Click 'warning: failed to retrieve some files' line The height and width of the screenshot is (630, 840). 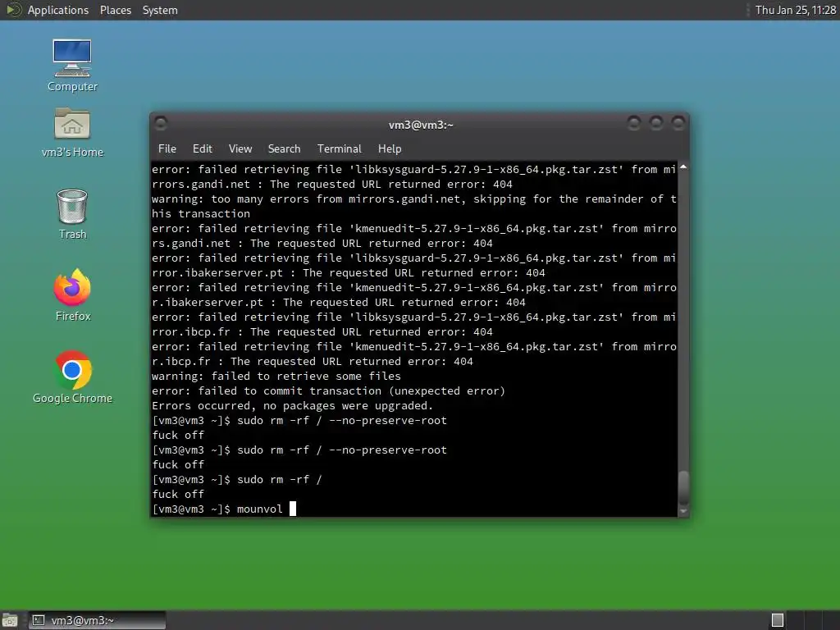click(x=276, y=376)
